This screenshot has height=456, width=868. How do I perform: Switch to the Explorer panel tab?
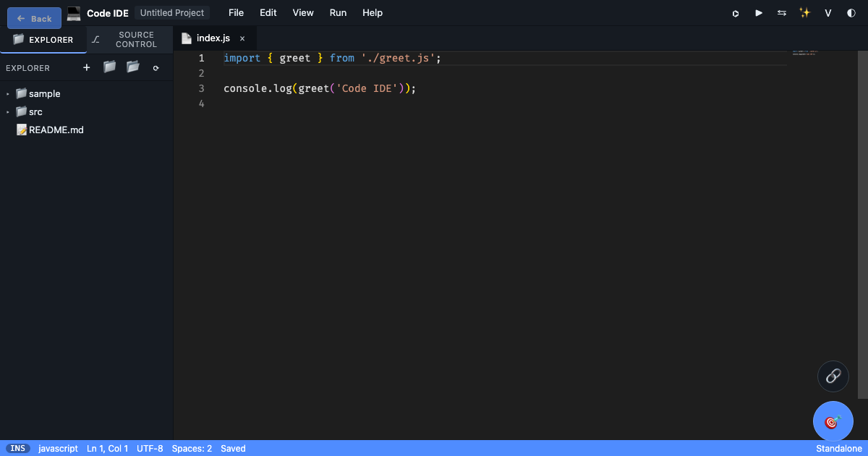pyautogui.click(x=43, y=40)
